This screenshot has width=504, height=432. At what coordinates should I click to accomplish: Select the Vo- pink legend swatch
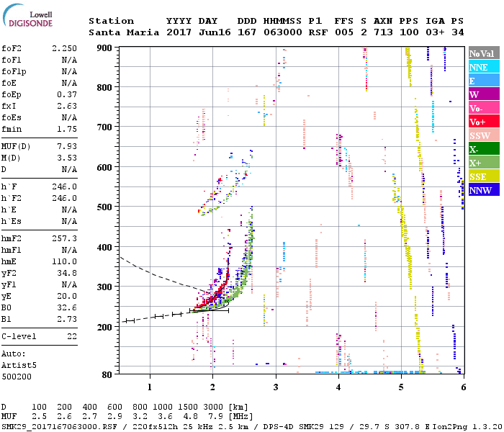484,108
